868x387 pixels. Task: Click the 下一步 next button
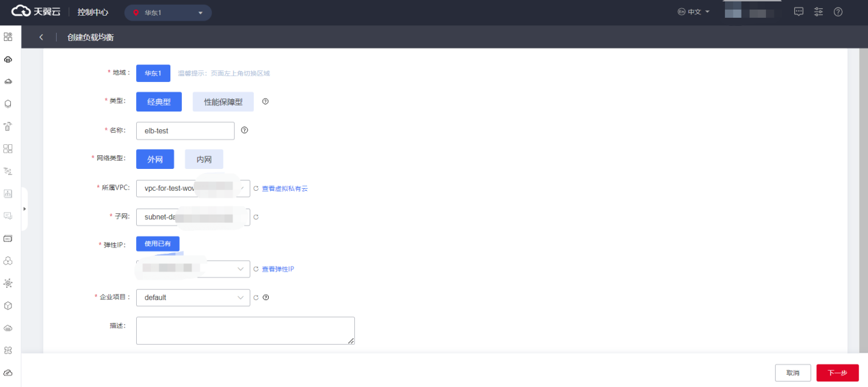click(837, 373)
